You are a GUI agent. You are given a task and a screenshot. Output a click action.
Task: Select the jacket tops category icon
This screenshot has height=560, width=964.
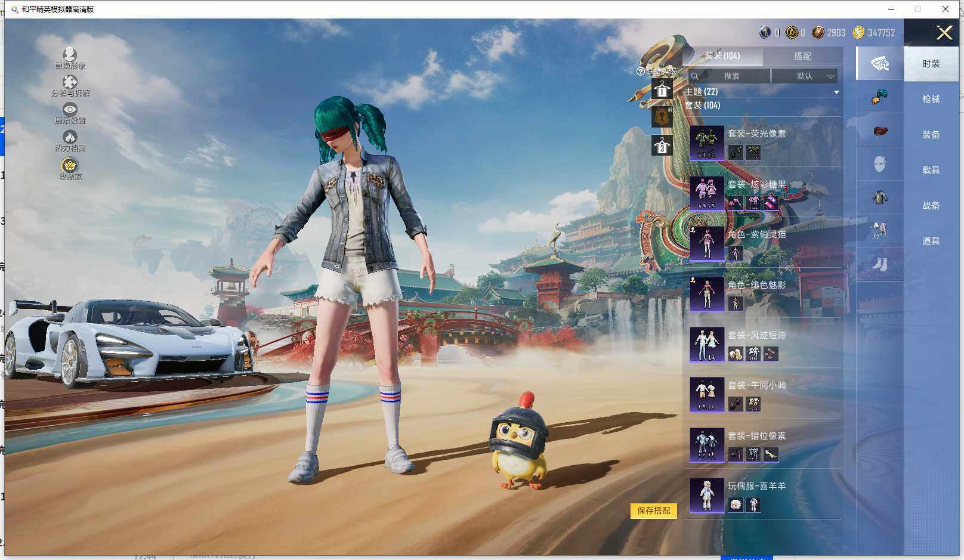pyautogui.click(x=880, y=197)
